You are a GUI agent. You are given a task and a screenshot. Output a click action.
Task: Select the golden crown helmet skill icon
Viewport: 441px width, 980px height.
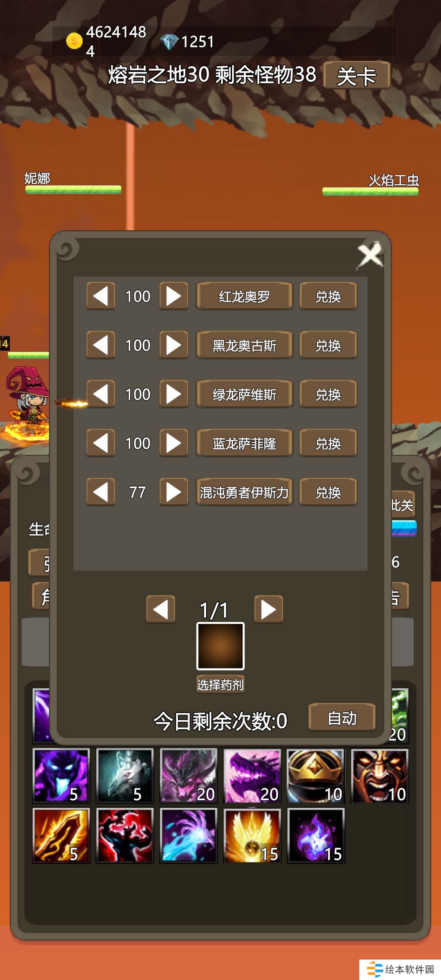click(x=316, y=776)
